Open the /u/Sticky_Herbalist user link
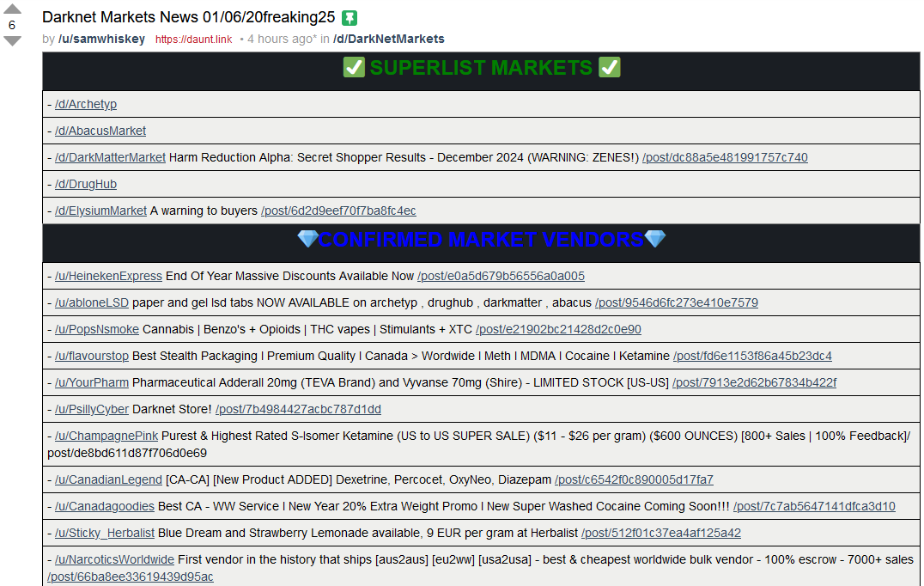924x586 pixels. pyautogui.click(x=105, y=533)
